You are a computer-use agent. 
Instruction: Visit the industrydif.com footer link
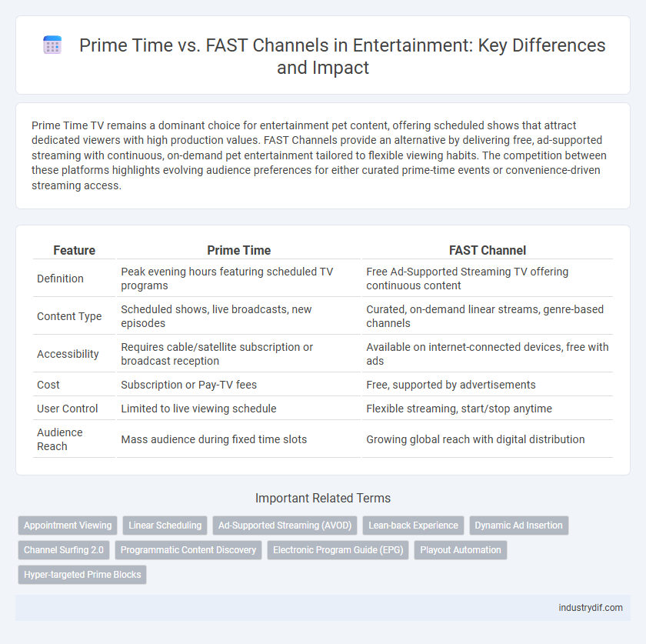[591, 608]
